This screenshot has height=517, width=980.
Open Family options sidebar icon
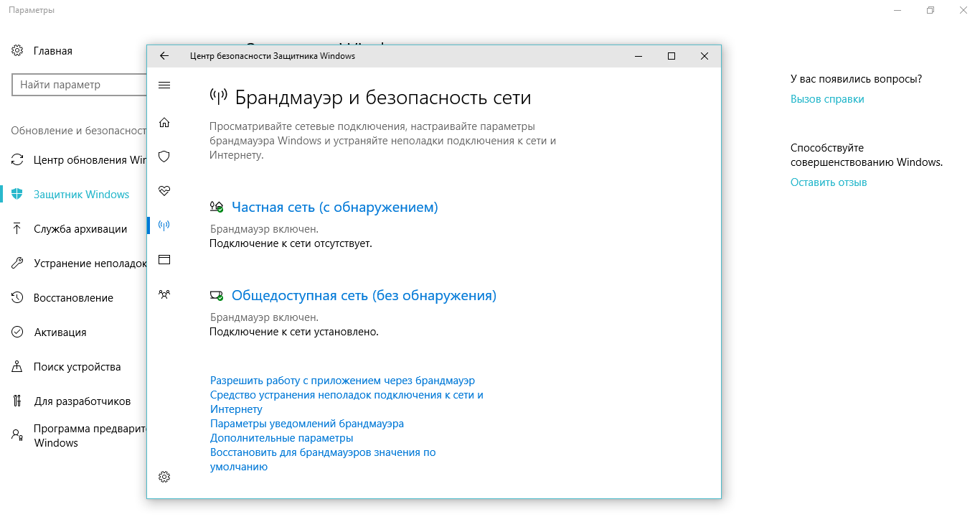(164, 294)
